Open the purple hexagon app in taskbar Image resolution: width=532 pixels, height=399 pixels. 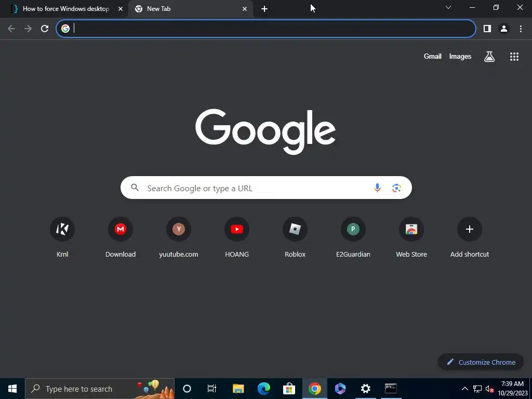(x=340, y=389)
